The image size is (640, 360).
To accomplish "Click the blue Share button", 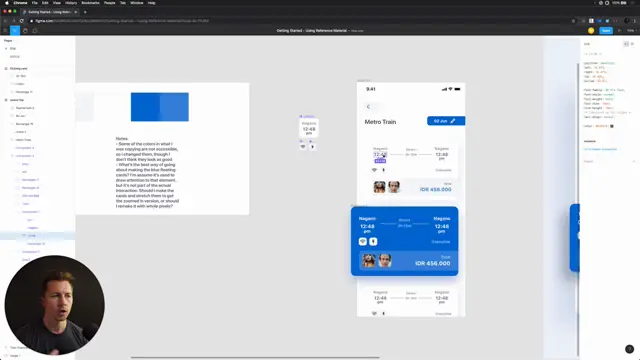I will click(606, 31).
